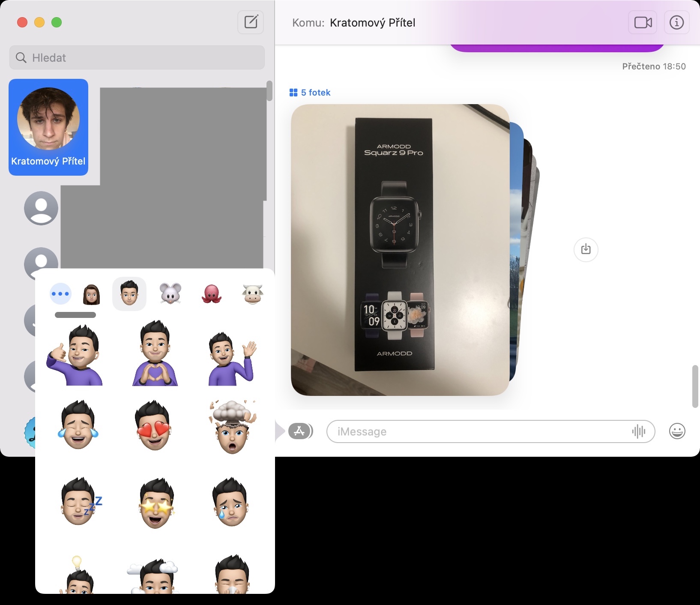This screenshot has width=700, height=605.
Task: Click the Hledat search field
Action: 137,57
